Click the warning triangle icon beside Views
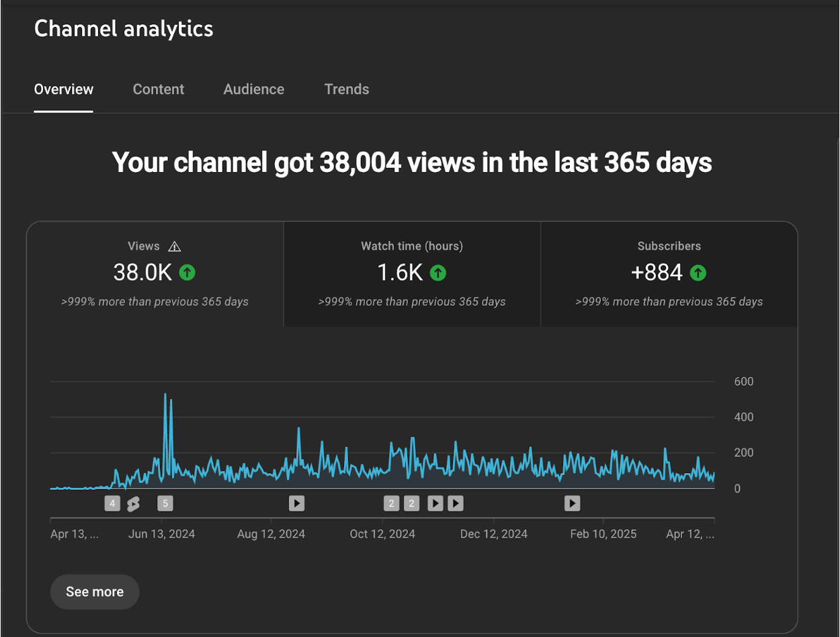Image resolution: width=840 pixels, height=637 pixels. 175,247
